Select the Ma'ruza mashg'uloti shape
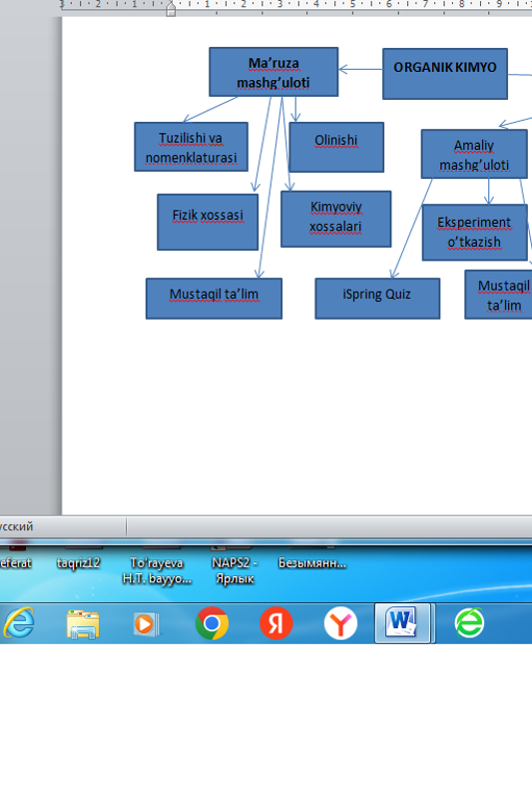Screen dimensions: 532x799 coord(273,72)
